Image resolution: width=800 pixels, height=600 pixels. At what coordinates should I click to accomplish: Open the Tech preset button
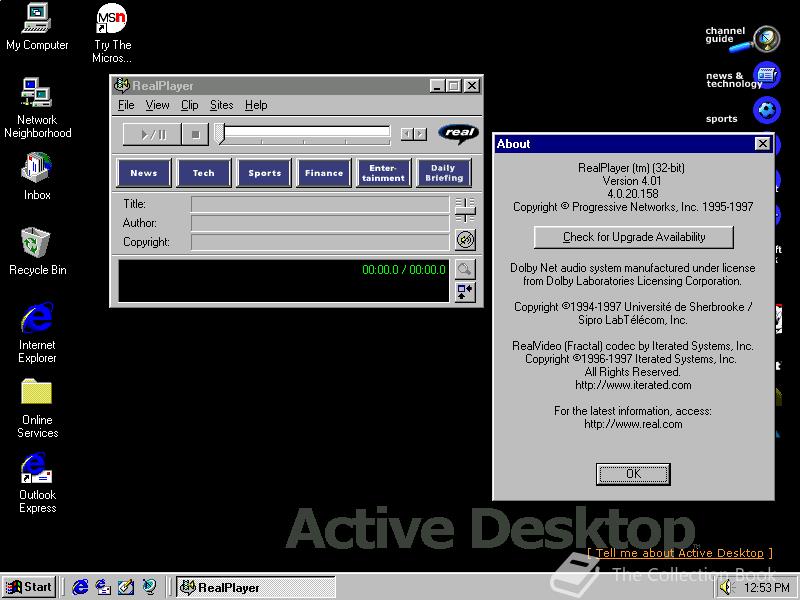click(x=204, y=173)
